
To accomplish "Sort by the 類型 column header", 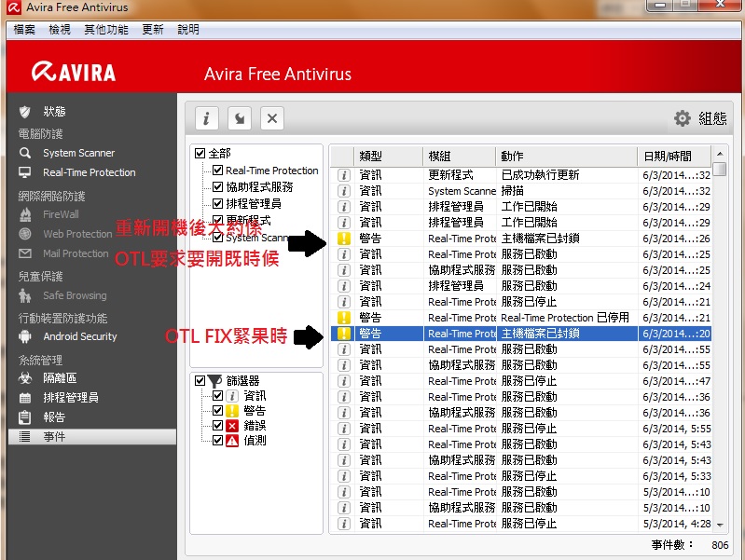I will point(388,157).
